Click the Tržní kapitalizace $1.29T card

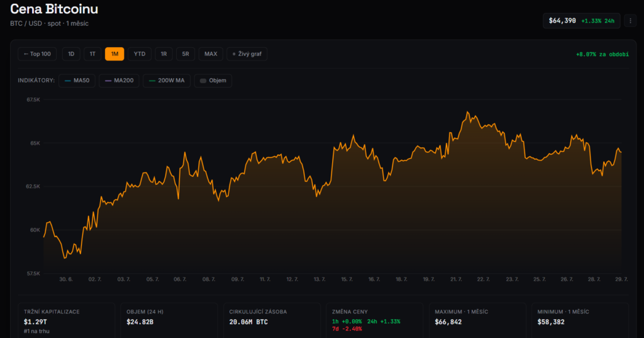[x=66, y=320]
